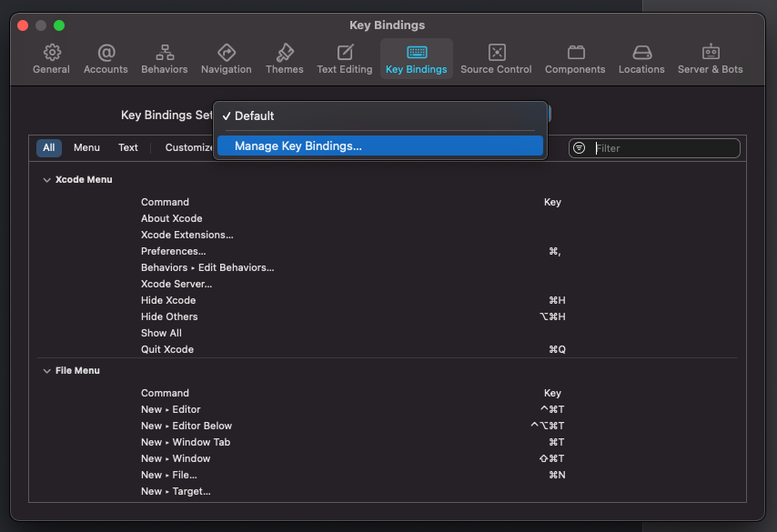Select the Preferences... command row
The width and height of the screenshot is (777, 532).
point(387,251)
